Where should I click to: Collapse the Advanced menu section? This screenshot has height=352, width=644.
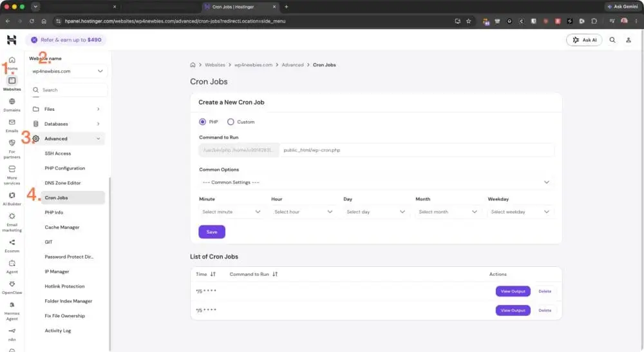(x=67, y=139)
